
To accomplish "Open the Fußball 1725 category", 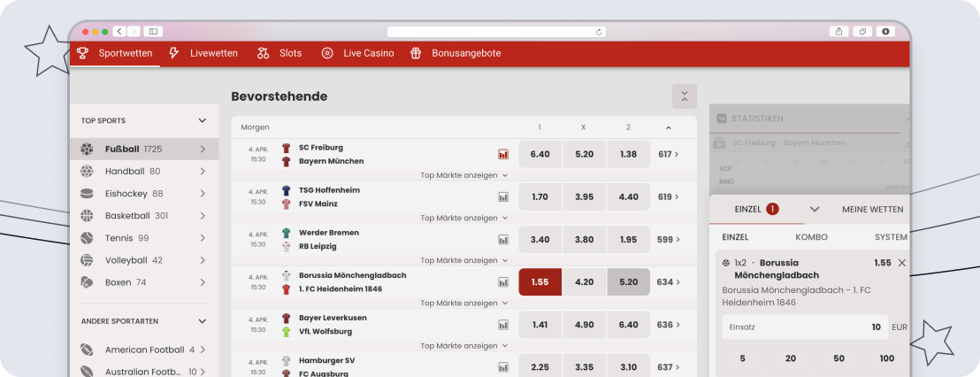I will click(144, 149).
